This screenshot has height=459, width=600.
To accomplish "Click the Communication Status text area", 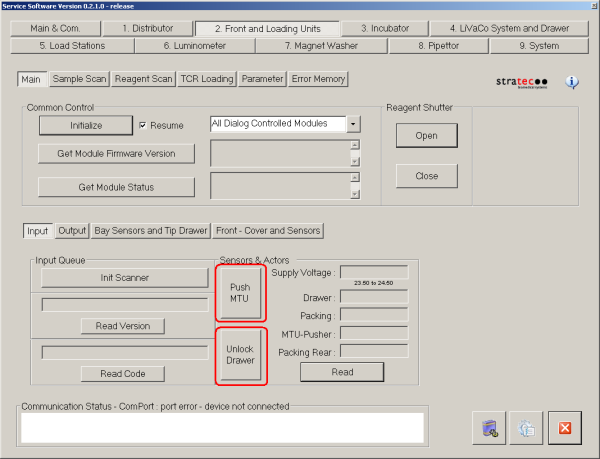I will tap(222, 427).
